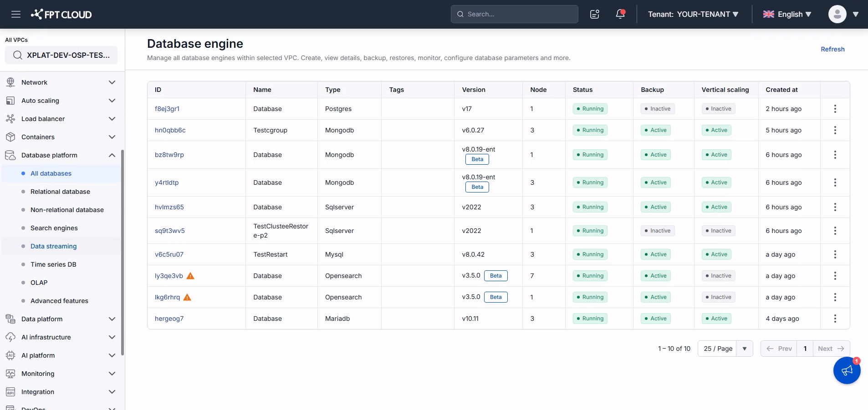Viewport: 868px width, 410px height.
Task: Click Beta badge in y4rtldtp row
Action: pyautogui.click(x=477, y=187)
